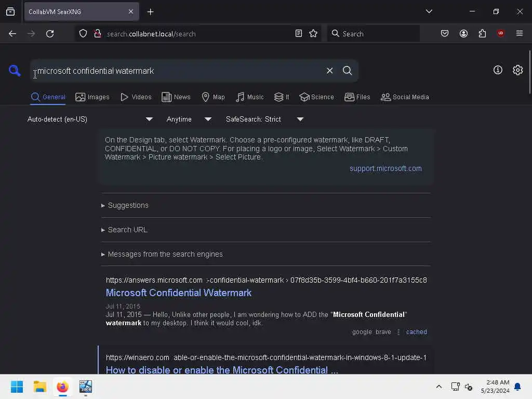The width and height of the screenshot is (532, 399).
Task: Open extensions puzzle icon
Action: click(482, 33)
